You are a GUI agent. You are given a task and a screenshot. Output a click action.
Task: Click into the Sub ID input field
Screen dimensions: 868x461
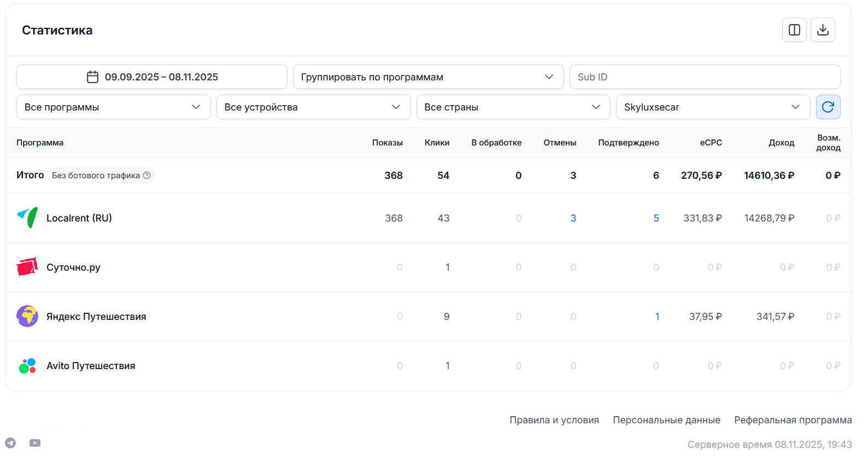point(705,77)
